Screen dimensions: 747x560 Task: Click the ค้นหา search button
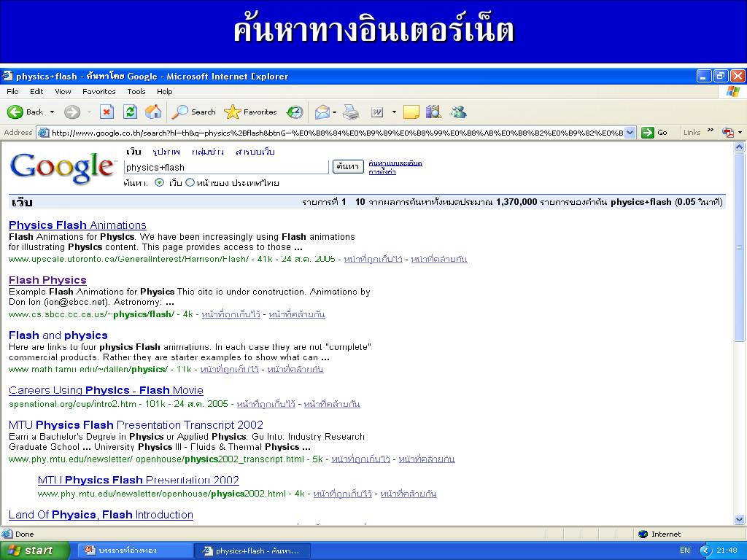tap(348, 167)
